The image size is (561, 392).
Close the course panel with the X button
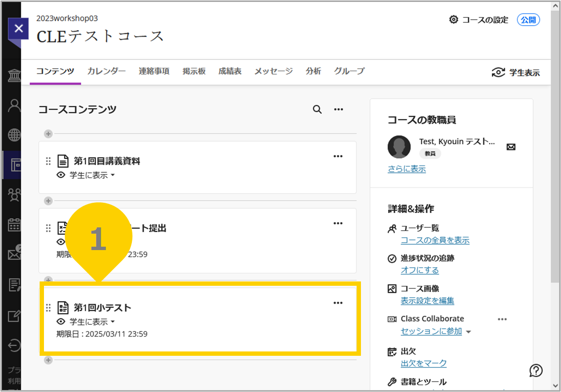(19, 28)
